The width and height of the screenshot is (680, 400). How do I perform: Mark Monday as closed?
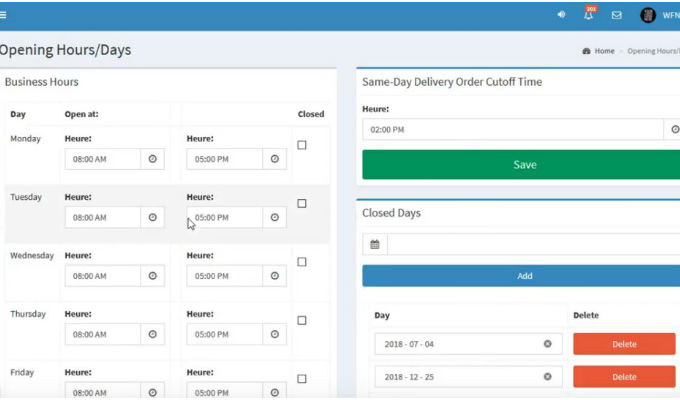[x=302, y=145]
